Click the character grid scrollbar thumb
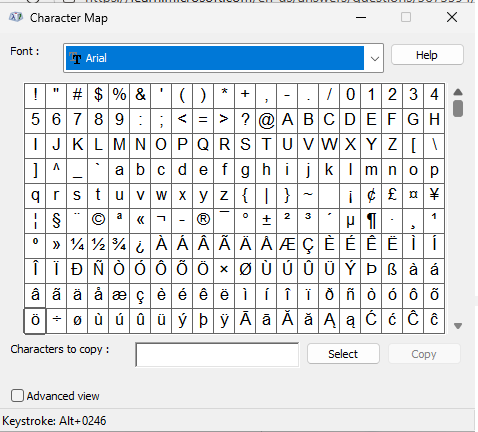 point(458,108)
